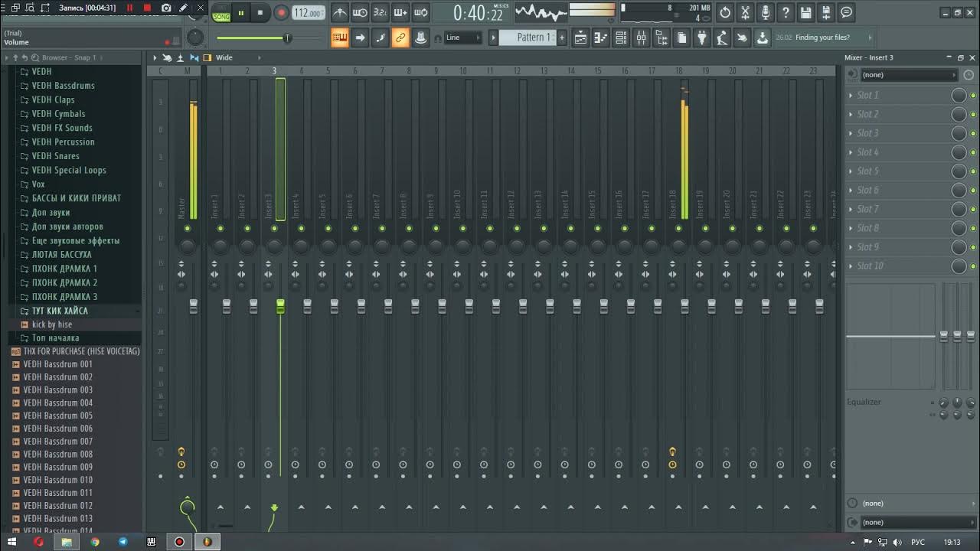Viewport: 980px width, 551px height.
Task: Click the tempo 112.000 field
Action: tap(307, 13)
